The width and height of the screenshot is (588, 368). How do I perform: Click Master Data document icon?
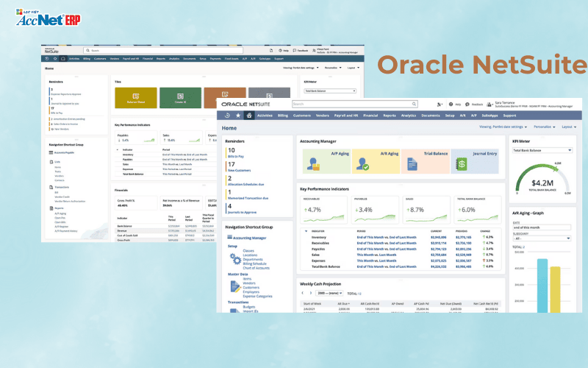tap(235, 287)
